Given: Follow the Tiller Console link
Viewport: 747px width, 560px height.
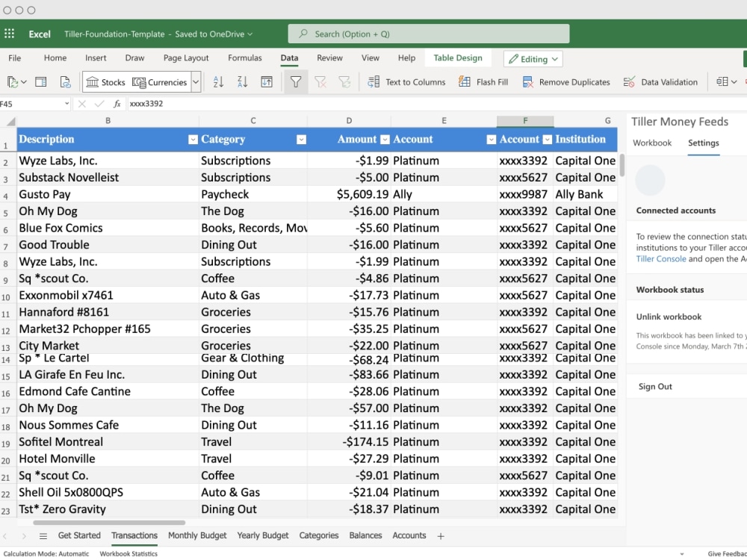Looking at the screenshot, I should point(661,259).
